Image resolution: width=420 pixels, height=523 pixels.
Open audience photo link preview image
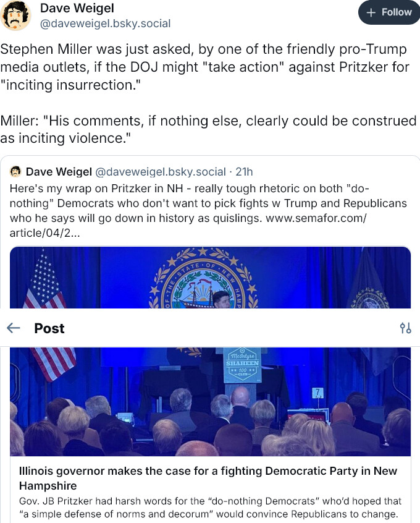pos(211,402)
